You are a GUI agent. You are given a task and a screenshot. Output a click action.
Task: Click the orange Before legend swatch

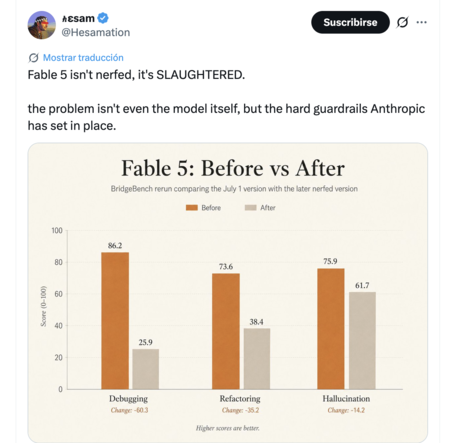tap(192, 208)
